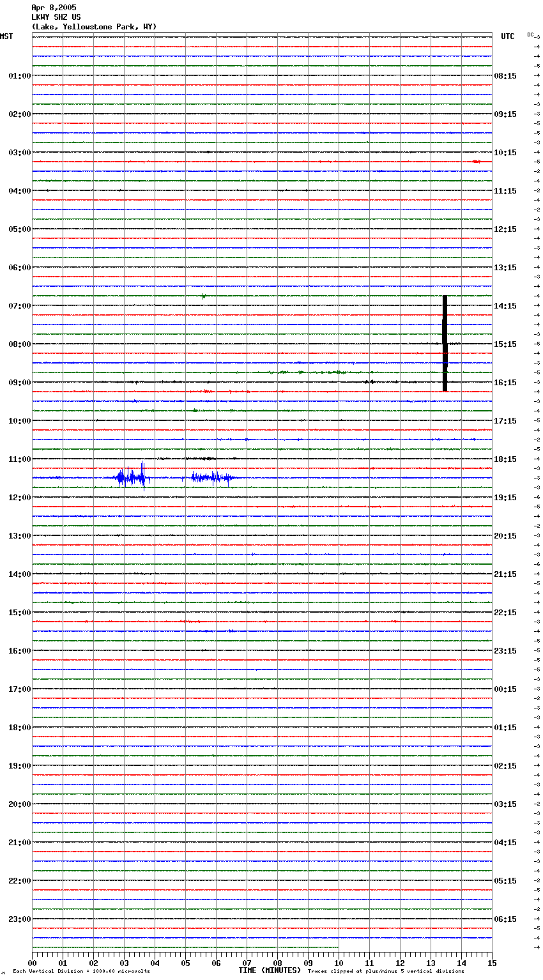Click the "MST" column header
This screenshot has width=543, height=980.
(6, 36)
